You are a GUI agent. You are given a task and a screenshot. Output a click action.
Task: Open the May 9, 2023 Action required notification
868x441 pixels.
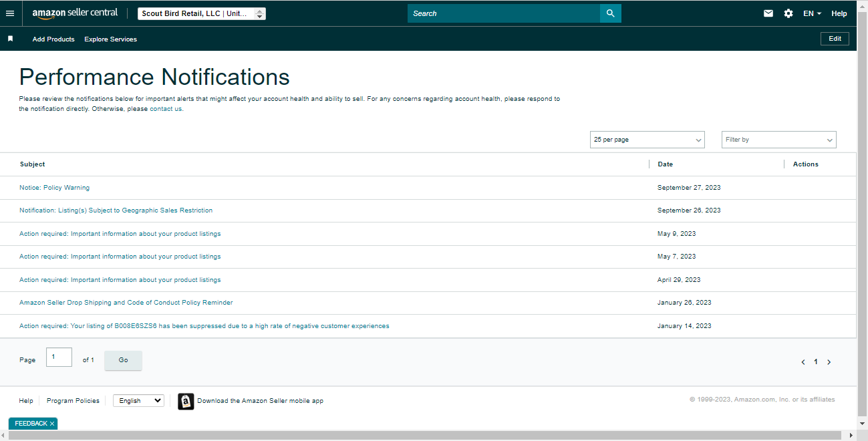coord(120,234)
